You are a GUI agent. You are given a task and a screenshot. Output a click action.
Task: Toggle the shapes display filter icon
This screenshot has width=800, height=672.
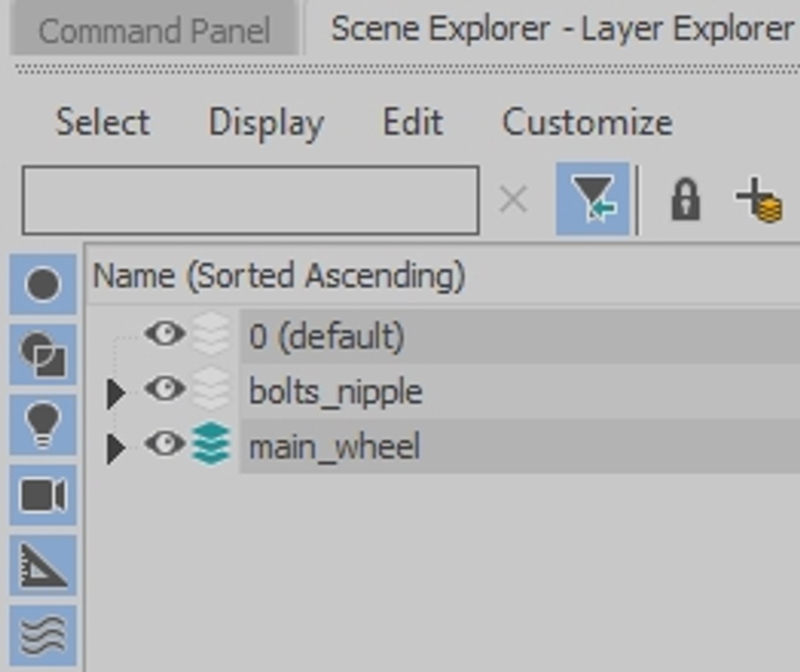click(42, 355)
